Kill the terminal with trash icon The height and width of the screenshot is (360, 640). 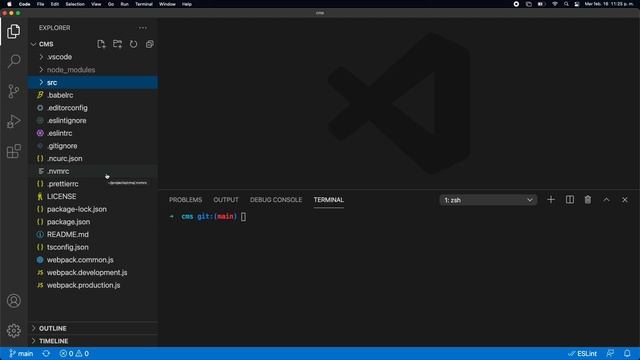pyautogui.click(x=588, y=200)
